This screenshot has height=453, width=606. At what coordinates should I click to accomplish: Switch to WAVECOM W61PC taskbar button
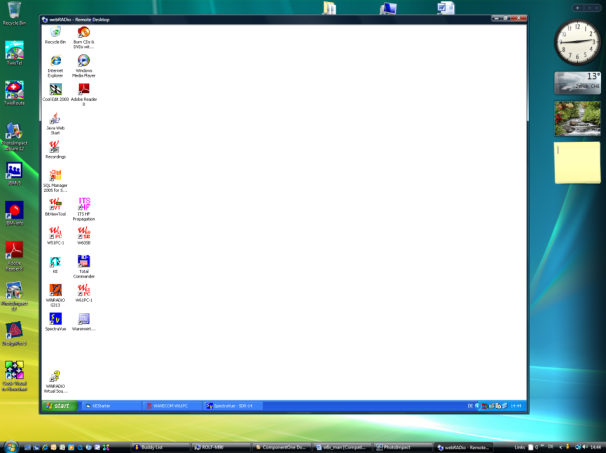pos(171,406)
